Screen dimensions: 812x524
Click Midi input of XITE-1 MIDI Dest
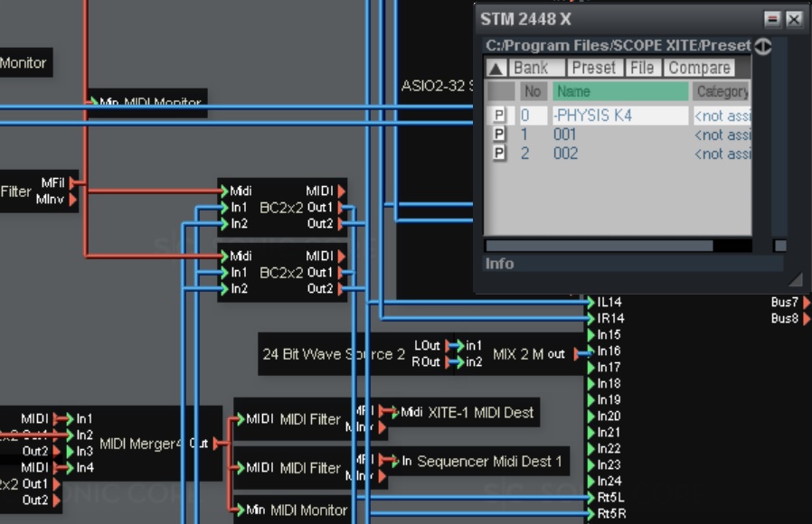[395, 412]
